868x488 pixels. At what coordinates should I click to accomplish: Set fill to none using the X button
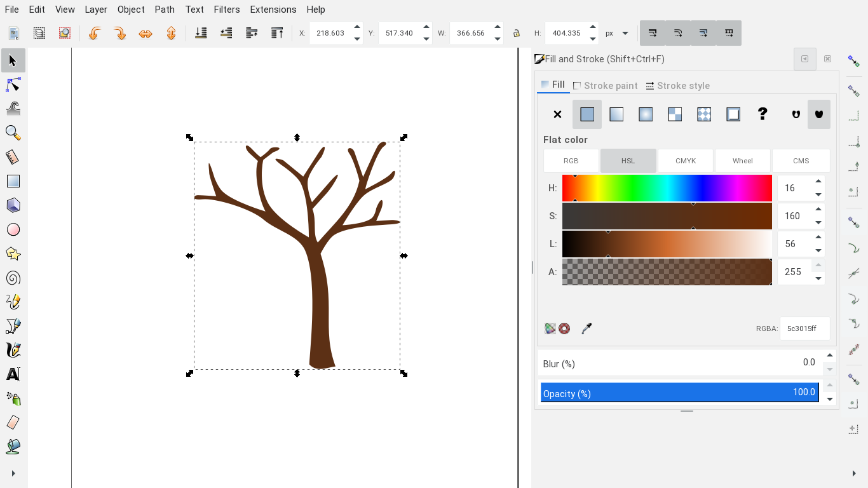(x=557, y=114)
